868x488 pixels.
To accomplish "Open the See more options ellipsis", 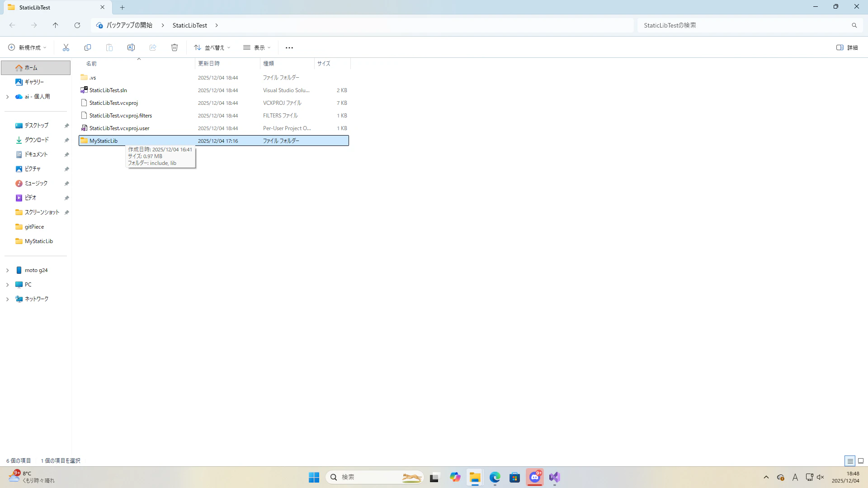I will tap(289, 47).
